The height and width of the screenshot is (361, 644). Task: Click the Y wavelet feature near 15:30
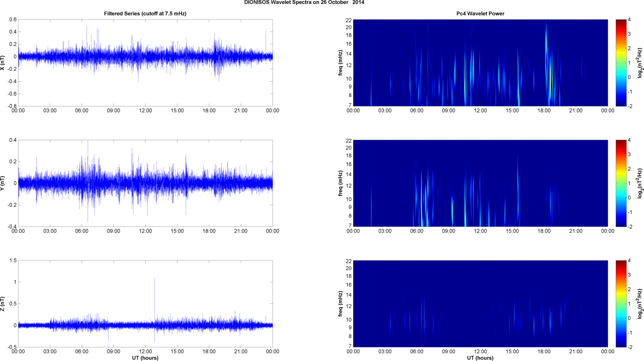[518, 190]
